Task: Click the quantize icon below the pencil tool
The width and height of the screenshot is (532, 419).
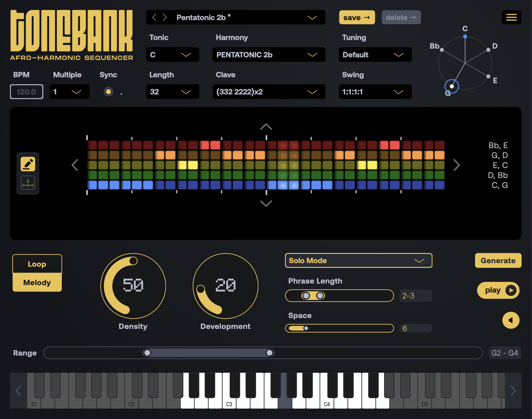Action: (x=28, y=183)
